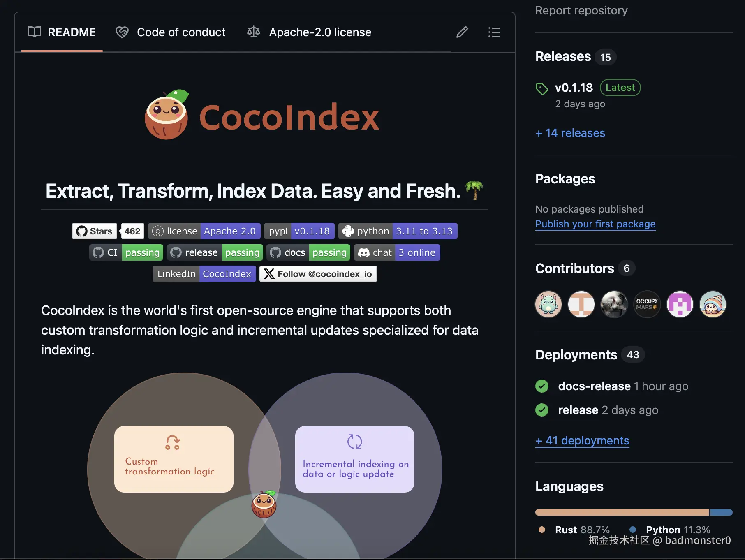
Task: Click the v0.1.18 release tag icon
Action: pyautogui.click(x=542, y=89)
